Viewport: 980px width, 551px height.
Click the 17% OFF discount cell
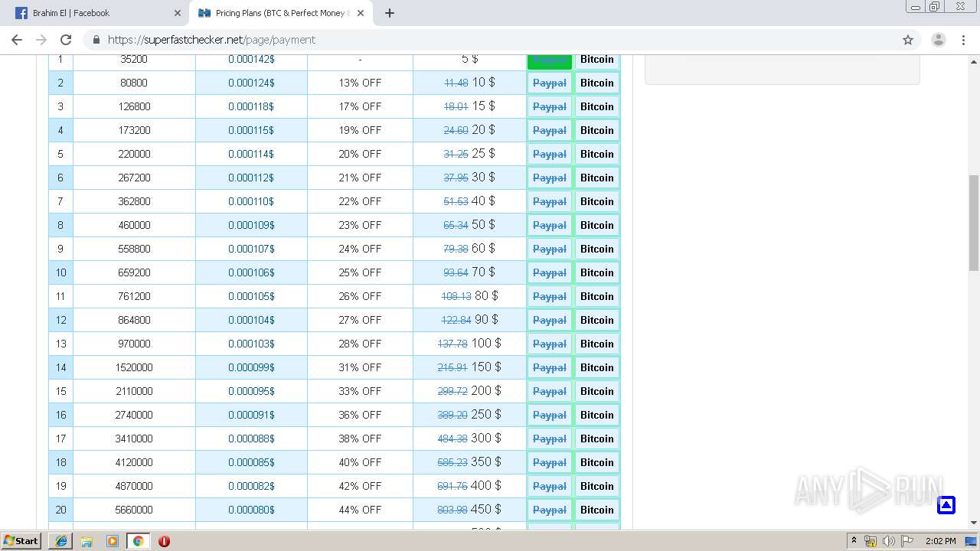tap(360, 106)
